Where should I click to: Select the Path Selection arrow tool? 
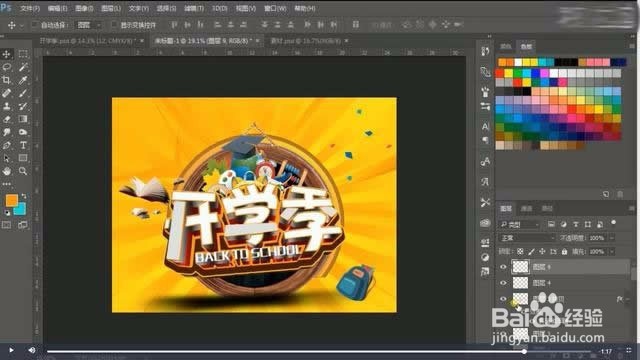(7, 158)
